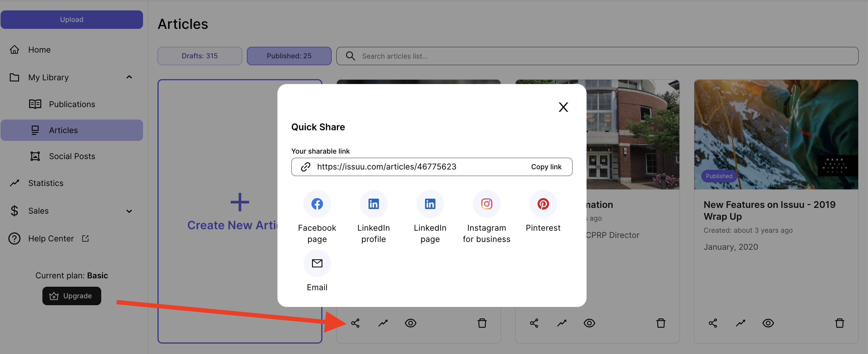Open the Help Center link
The image size is (868, 354).
point(51,238)
